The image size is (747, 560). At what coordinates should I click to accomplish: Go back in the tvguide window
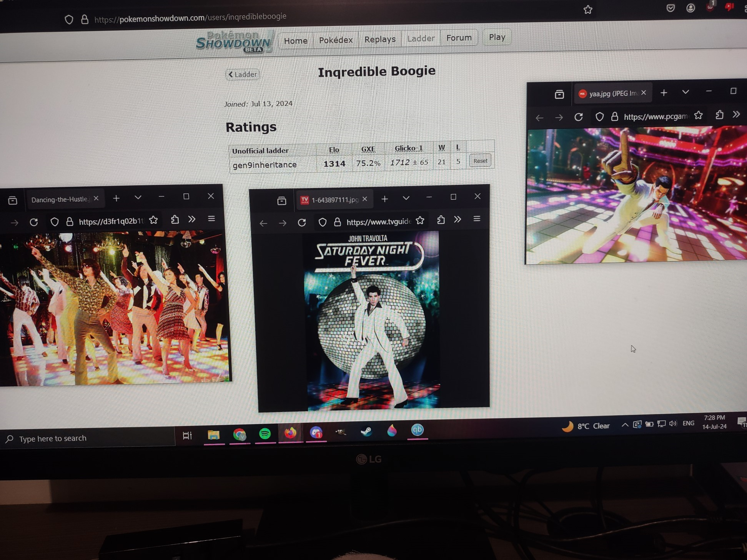click(x=263, y=223)
